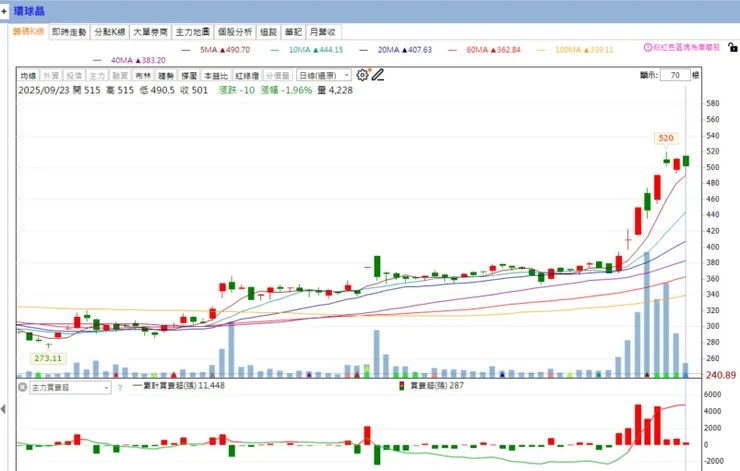The width and height of the screenshot is (740, 471).
Task: Open the 主力地圖 tab
Action: [193, 32]
